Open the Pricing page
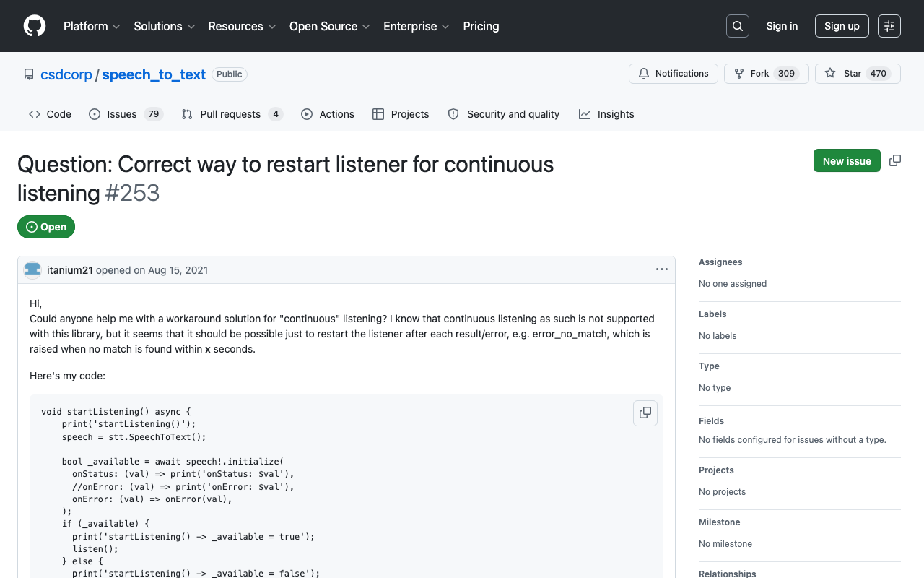The height and width of the screenshot is (578, 924). point(481,26)
